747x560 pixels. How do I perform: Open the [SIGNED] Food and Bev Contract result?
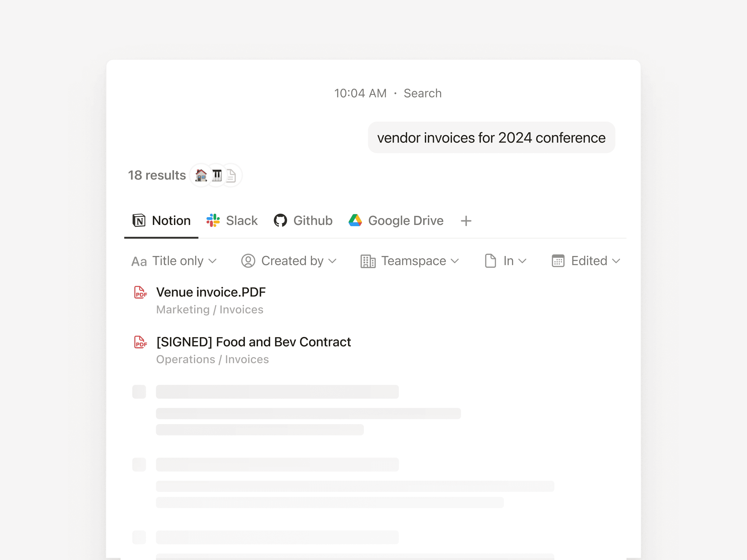(x=253, y=342)
